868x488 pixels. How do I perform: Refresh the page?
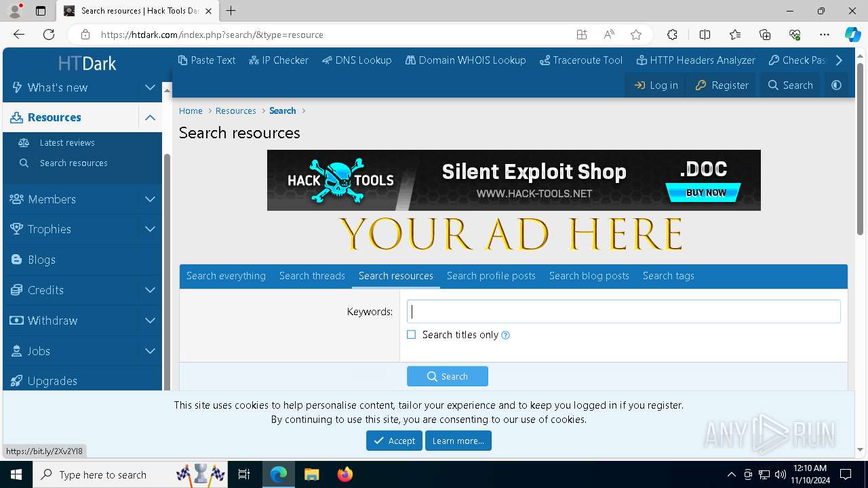coord(49,35)
